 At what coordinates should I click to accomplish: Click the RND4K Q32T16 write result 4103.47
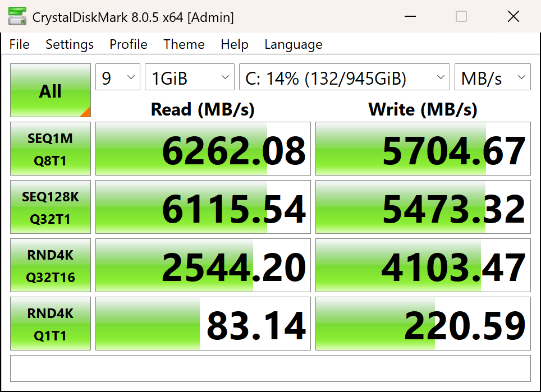coord(423,265)
